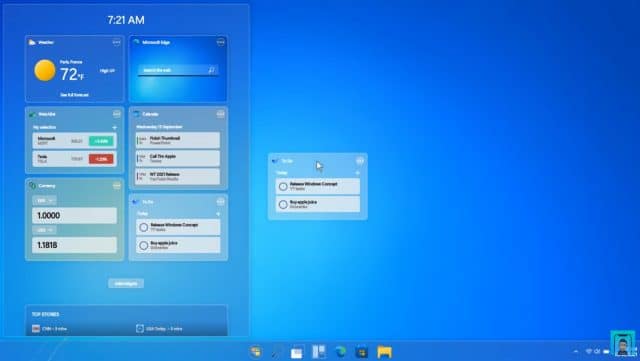Image resolution: width=640 pixels, height=361 pixels.
Task: Click the 1.0000 currency amount field
Action: pos(74,216)
